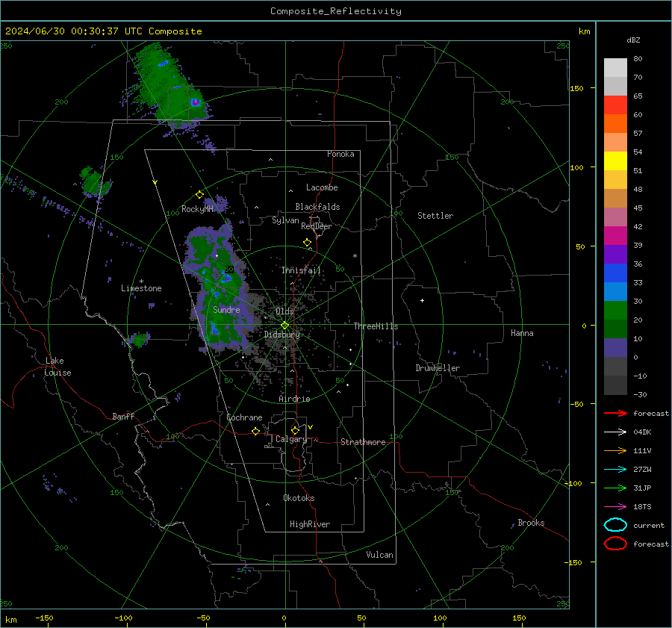Click the ThreeHills label
This screenshot has width=672, height=628.
coord(376,326)
